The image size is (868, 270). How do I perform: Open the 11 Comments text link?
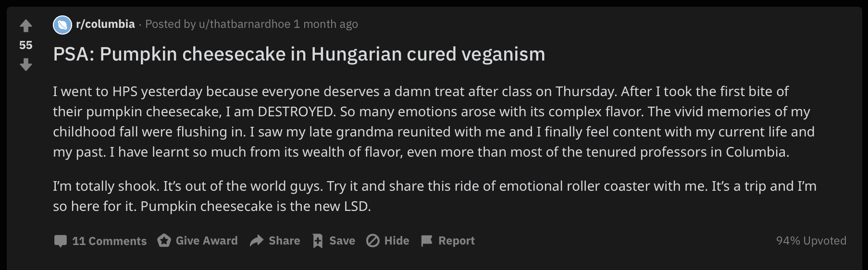pyautogui.click(x=109, y=241)
